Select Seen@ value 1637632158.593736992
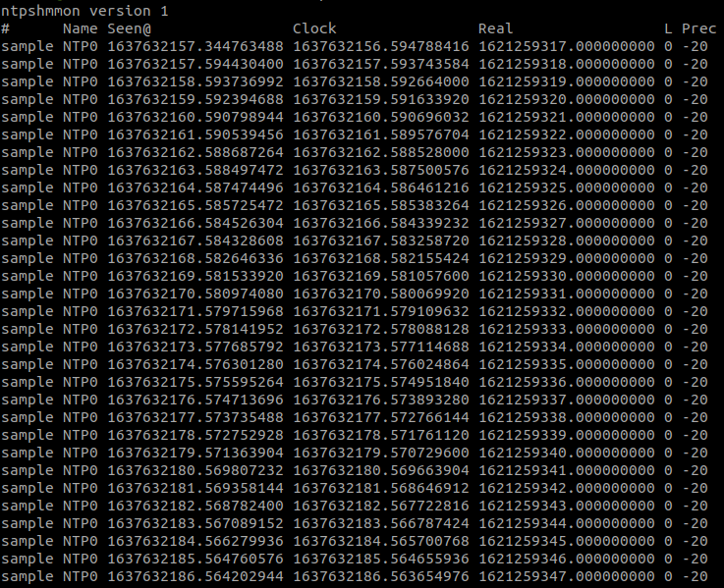Image resolution: width=724 pixels, height=588 pixels. [x=195, y=81]
